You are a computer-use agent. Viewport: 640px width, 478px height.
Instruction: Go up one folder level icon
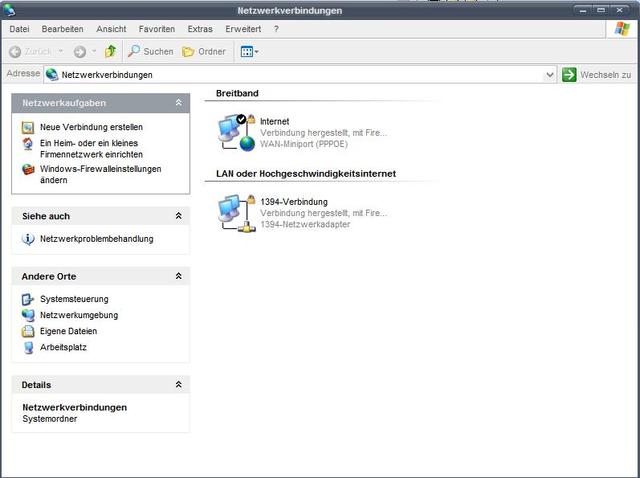(110, 51)
